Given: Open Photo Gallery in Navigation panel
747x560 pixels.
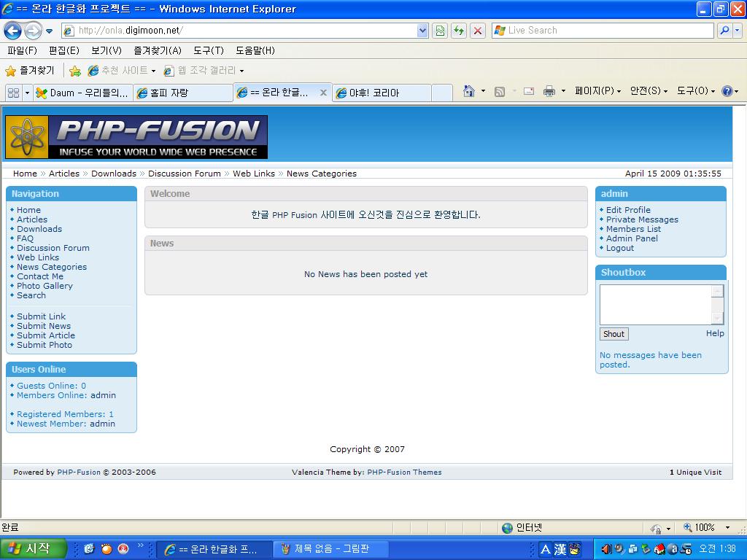Looking at the screenshot, I should 44,286.
